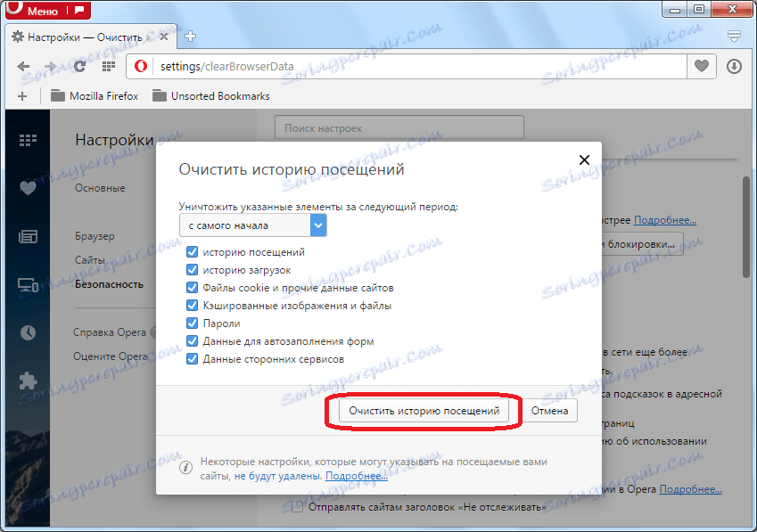The width and height of the screenshot is (757, 532).
Task: Open Подробнее link after 'в Opera' text
Action: click(690, 489)
